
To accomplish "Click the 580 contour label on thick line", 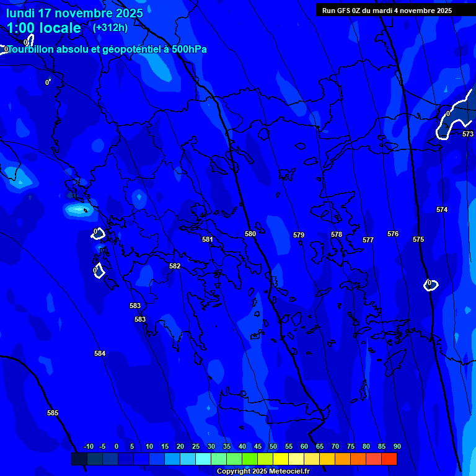I will tap(250, 234).
